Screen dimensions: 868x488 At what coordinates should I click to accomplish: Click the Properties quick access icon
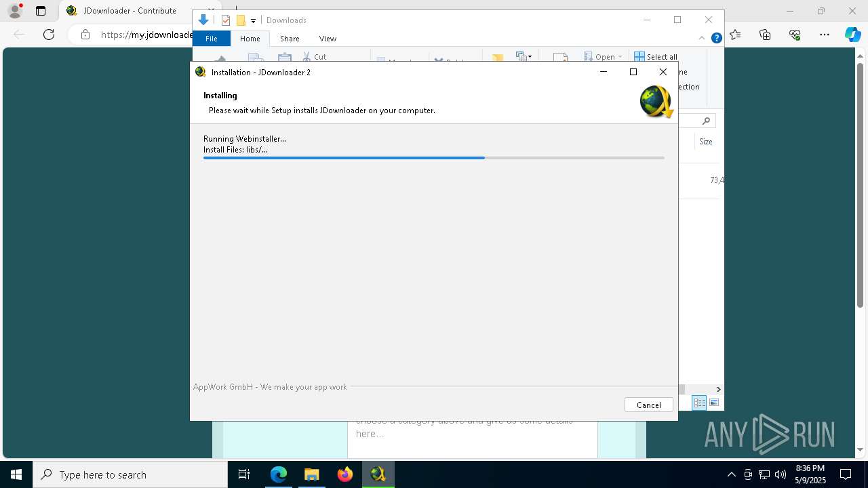tap(226, 20)
